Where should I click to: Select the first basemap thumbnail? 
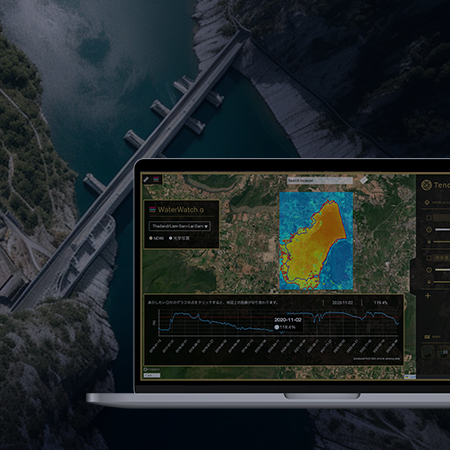click(x=428, y=352)
